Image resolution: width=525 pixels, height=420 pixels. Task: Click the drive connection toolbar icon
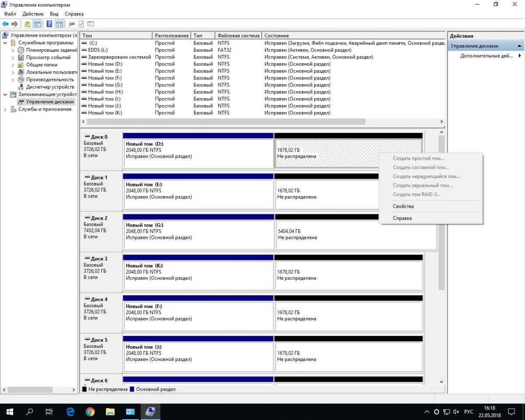coord(72,24)
